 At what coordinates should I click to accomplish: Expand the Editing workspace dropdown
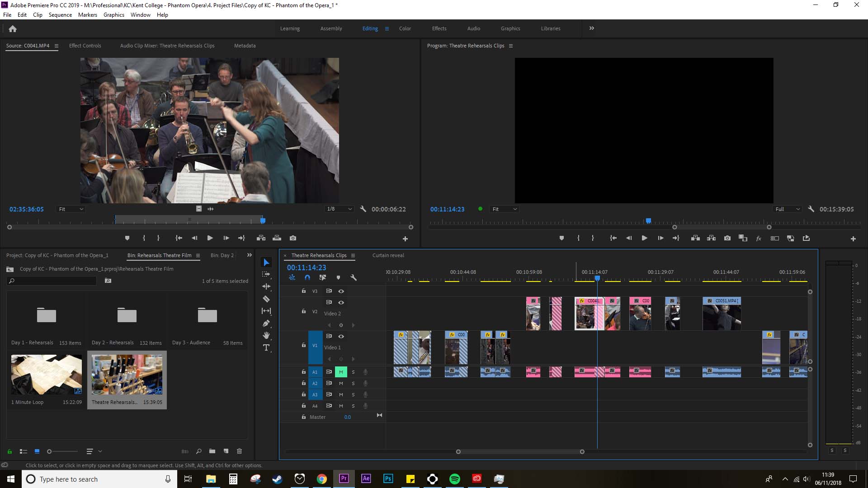pyautogui.click(x=387, y=28)
